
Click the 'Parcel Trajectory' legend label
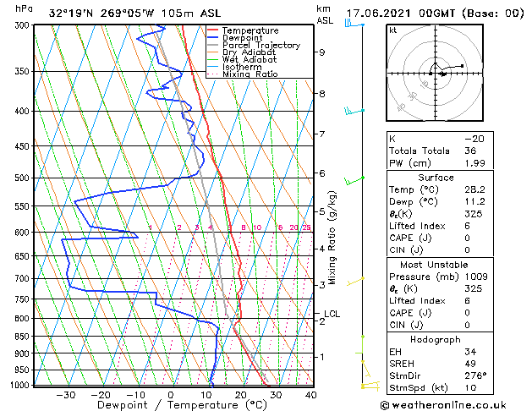coord(261,45)
